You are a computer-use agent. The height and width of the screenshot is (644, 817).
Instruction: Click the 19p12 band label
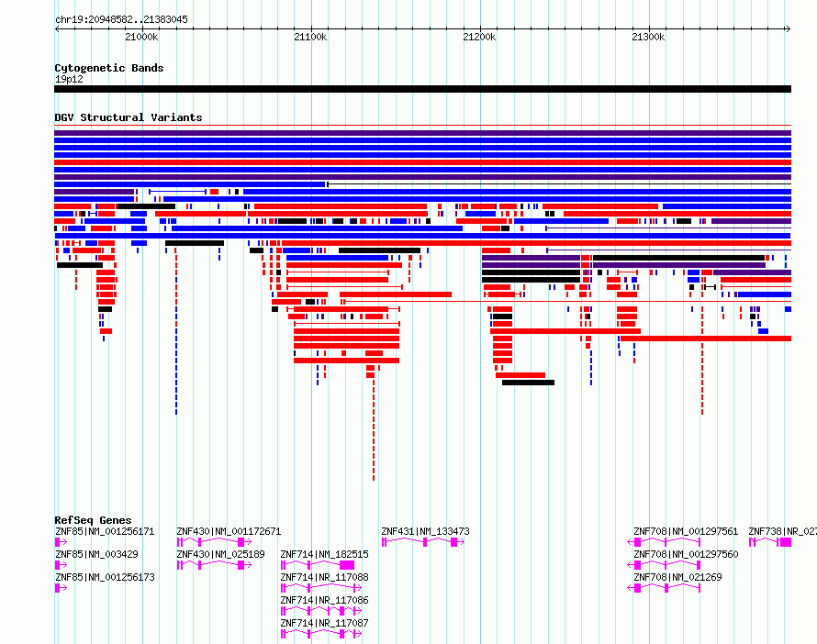pyautogui.click(x=69, y=79)
